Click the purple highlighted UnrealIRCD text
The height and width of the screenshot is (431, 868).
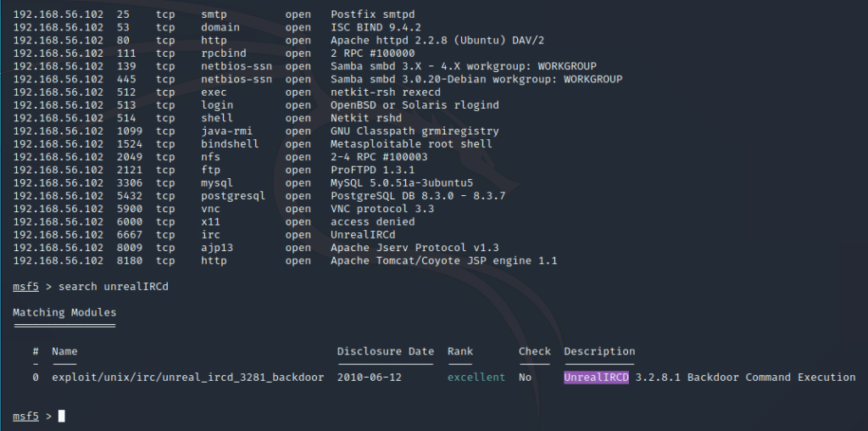coord(596,378)
